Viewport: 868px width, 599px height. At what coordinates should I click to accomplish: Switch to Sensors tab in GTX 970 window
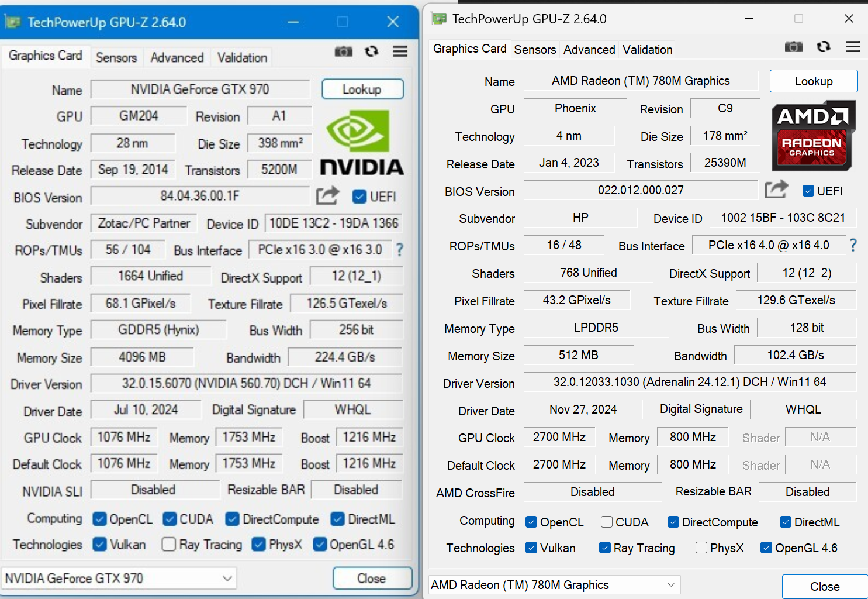click(116, 57)
